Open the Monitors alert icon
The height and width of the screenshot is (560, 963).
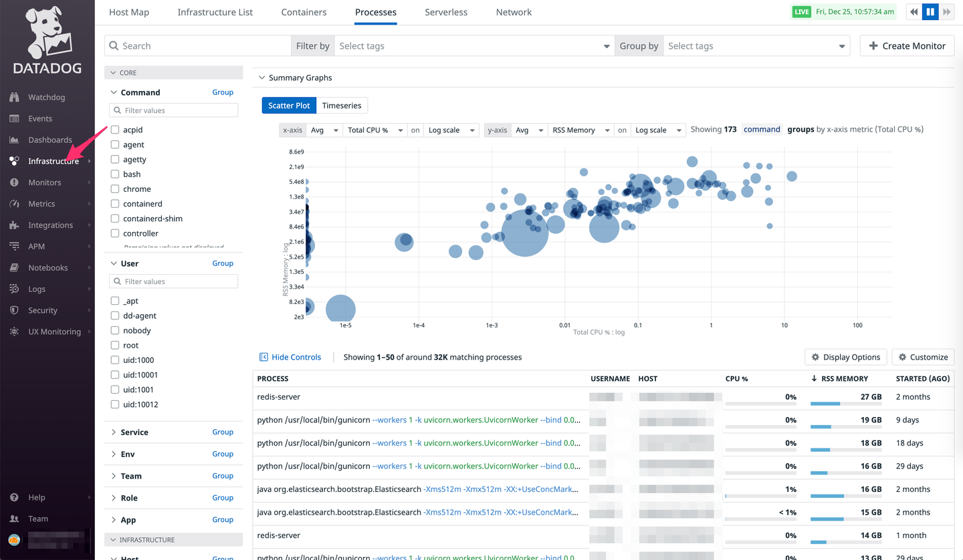(x=14, y=182)
